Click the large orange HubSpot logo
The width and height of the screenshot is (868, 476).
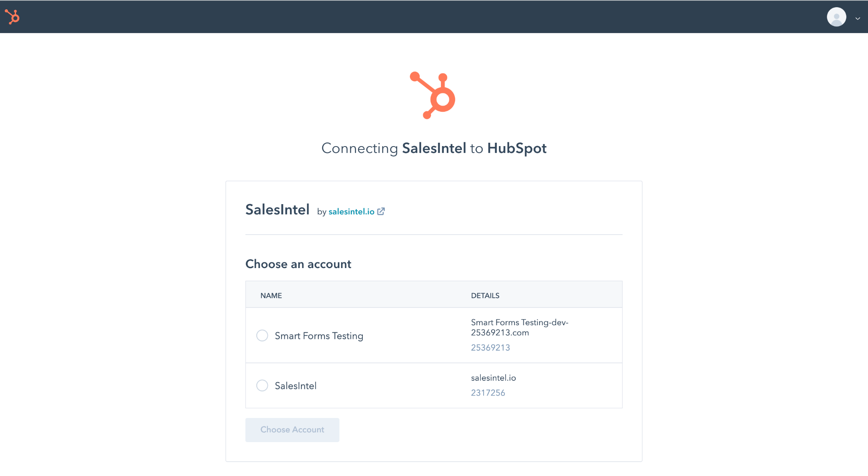(x=433, y=95)
